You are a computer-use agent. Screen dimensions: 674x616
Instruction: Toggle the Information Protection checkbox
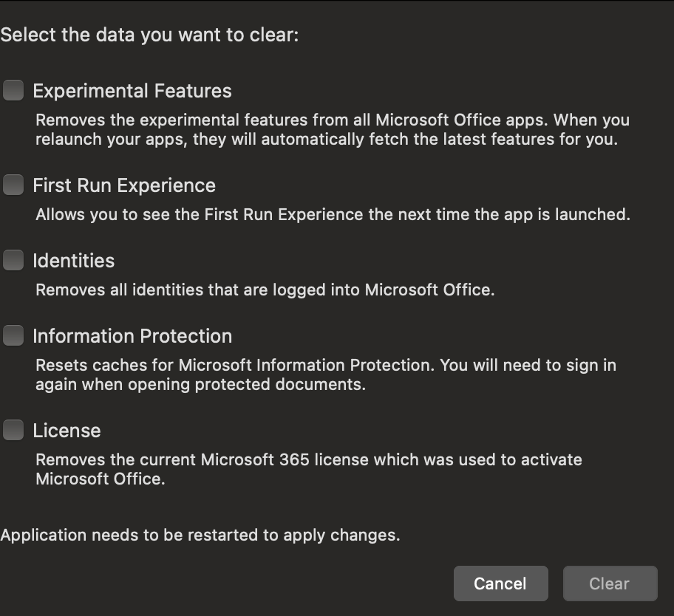13,336
